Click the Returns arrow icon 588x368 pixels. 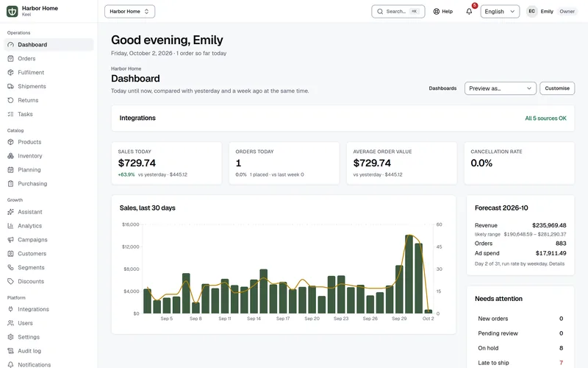[x=10, y=100]
